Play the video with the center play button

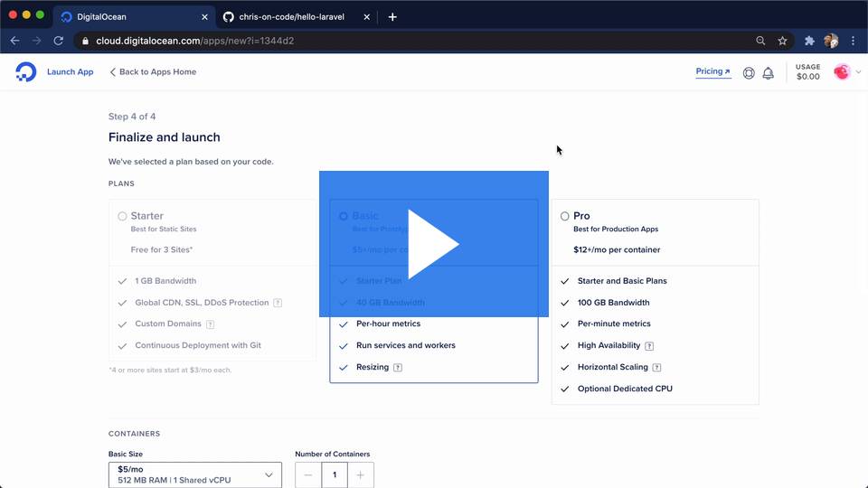433,244
